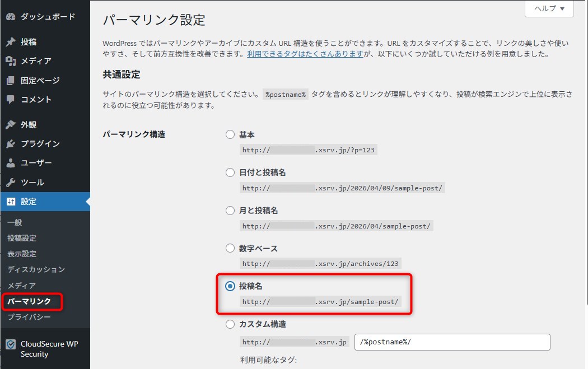Enable the 日付と投稿名 permalink option
The height and width of the screenshot is (369, 588).
click(x=230, y=172)
